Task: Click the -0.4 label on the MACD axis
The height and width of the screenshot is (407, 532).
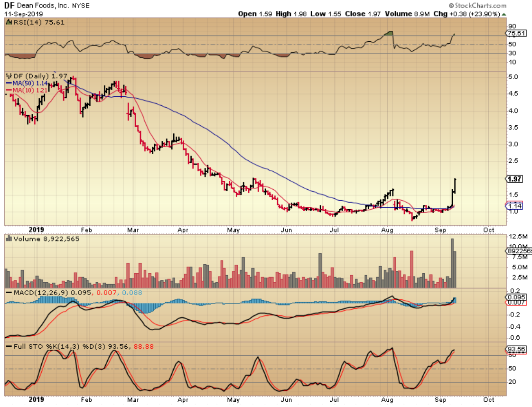Action: click(515, 327)
